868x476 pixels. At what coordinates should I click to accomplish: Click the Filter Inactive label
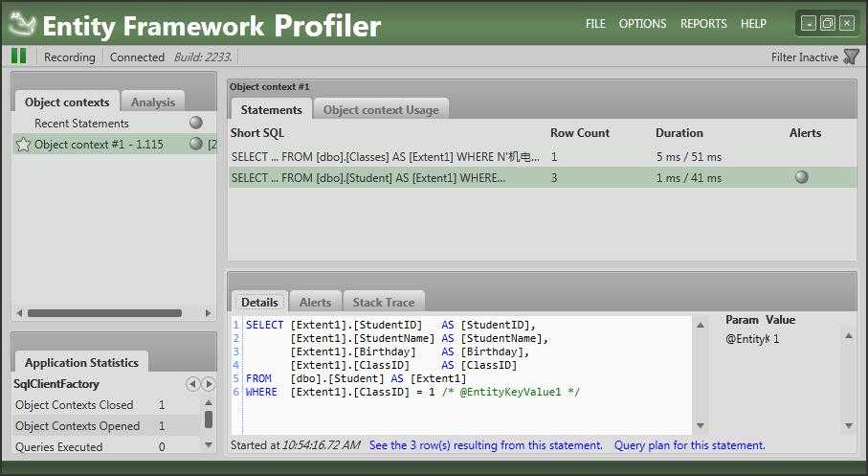805,57
